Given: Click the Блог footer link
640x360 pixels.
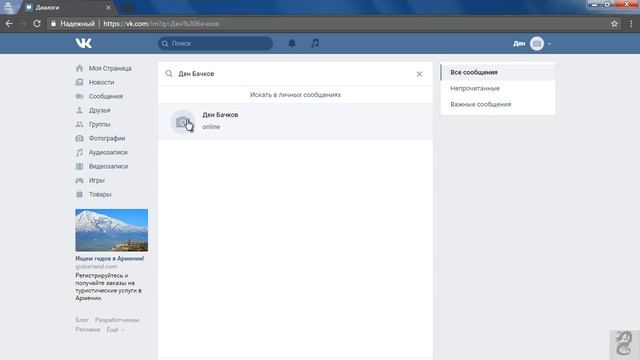Looking at the screenshot, I should pos(82,320).
